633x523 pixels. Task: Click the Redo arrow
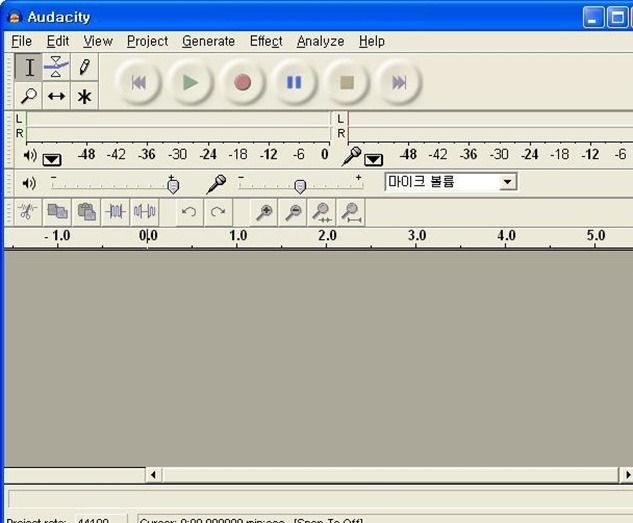(218, 212)
